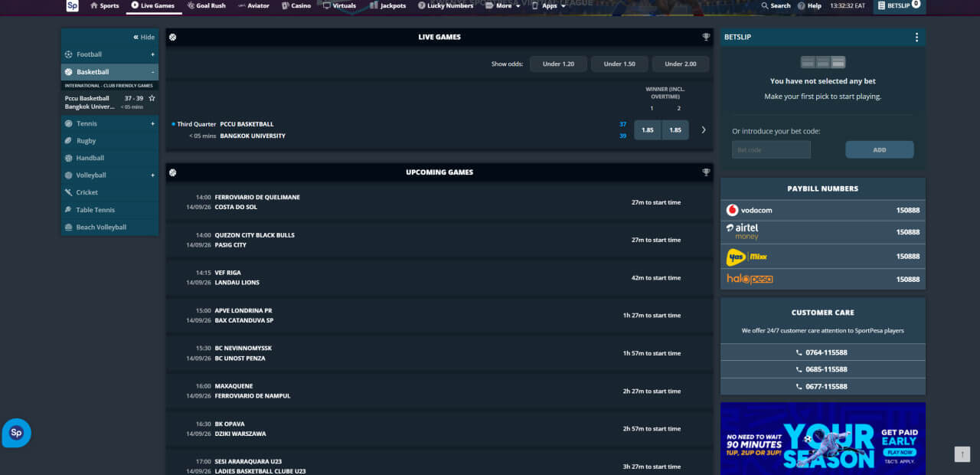Open BK Opava vs Dziki Warszawa match
This screenshot has height=475, width=980.
[x=439, y=429]
